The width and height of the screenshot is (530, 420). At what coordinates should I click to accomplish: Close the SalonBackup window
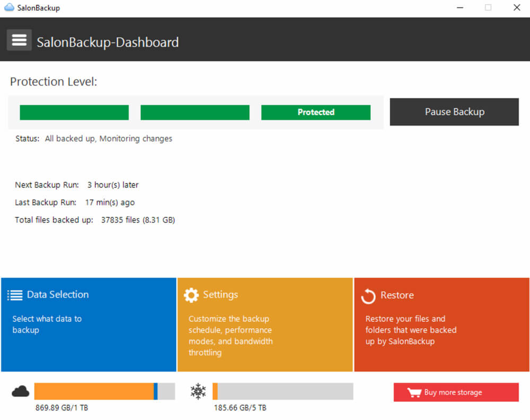click(516, 7)
